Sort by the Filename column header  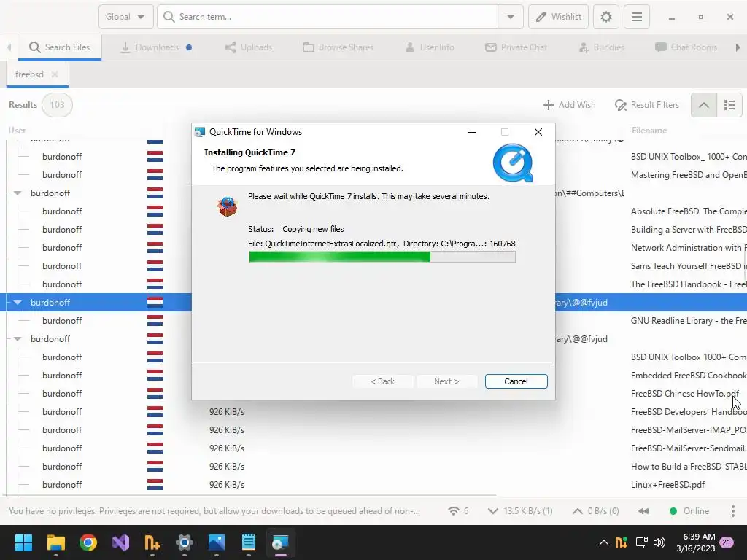pyautogui.click(x=649, y=131)
